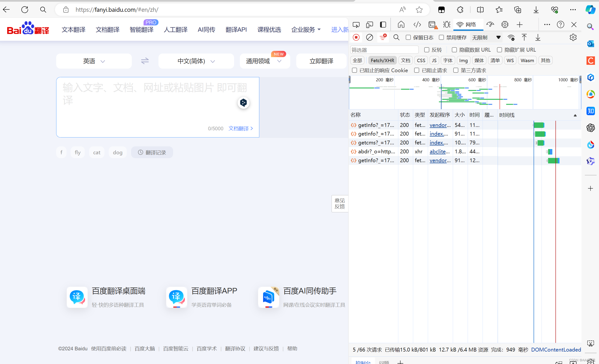Open browser downloads icon
The width and height of the screenshot is (599, 364).
[x=536, y=9]
